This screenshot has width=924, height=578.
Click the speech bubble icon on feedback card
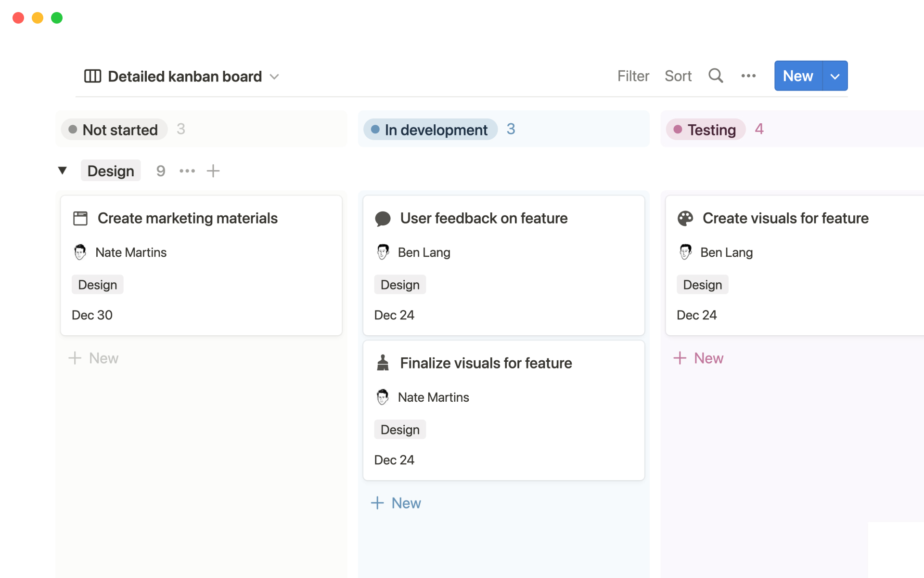click(x=383, y=219)
